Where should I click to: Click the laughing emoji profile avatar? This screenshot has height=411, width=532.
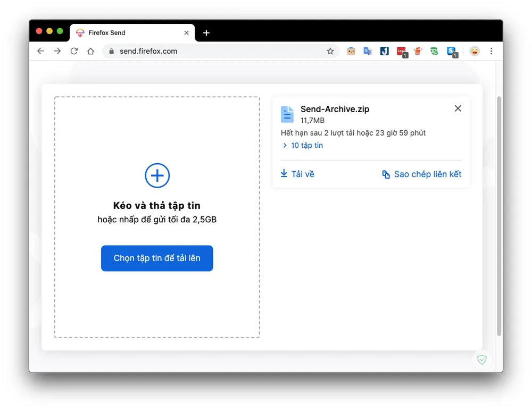[x=475, y=51]
